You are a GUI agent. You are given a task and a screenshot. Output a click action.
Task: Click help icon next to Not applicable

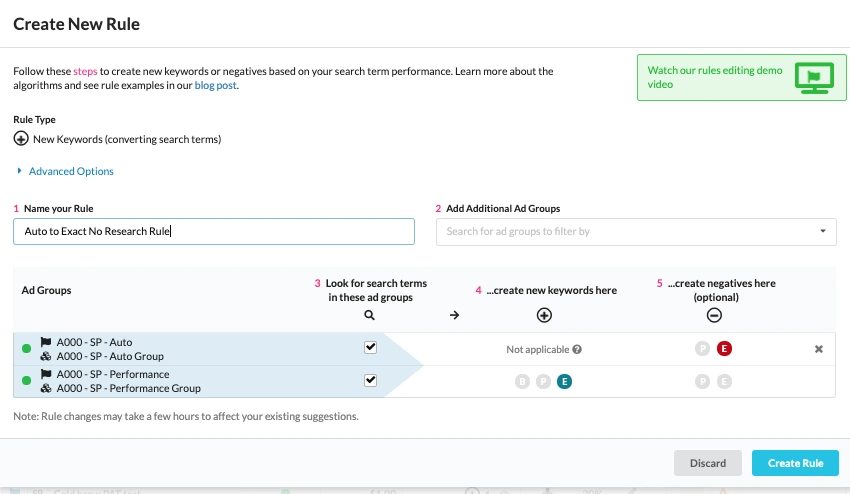click(x=577, y=350)
